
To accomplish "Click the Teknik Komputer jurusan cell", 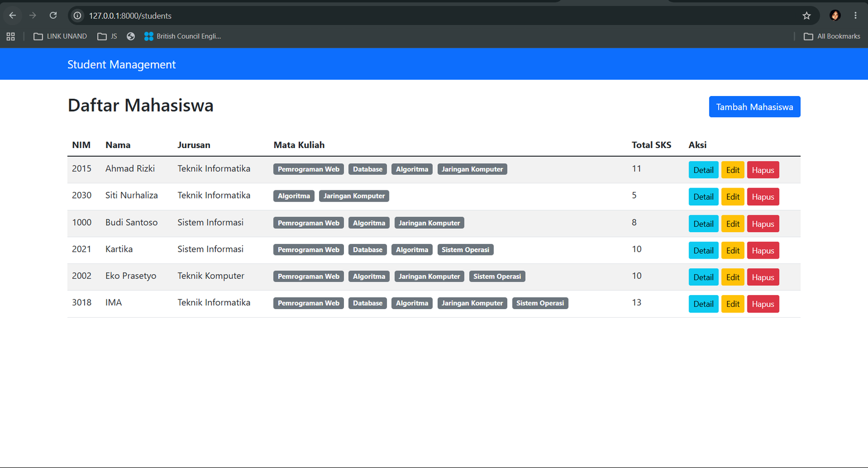I will click(x=211, y=276).
